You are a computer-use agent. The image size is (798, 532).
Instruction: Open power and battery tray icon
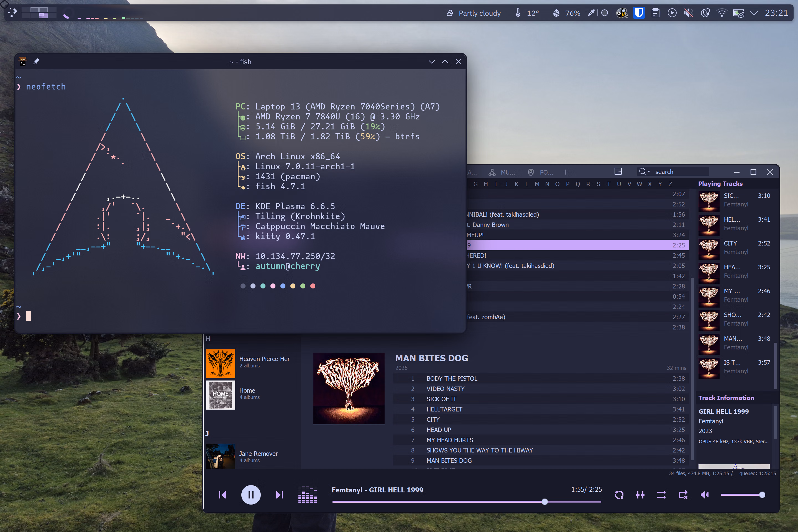pos(738,13)
